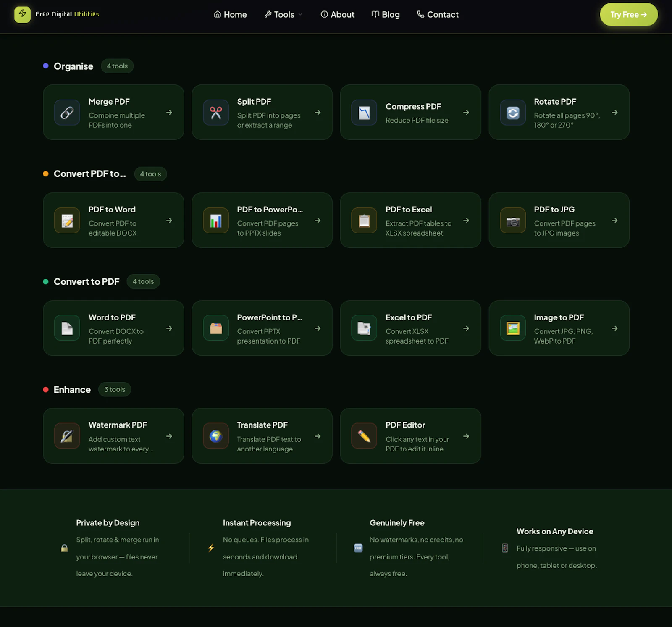
Task: Click the lightning bolt site logo
Action: click(x=23, y=14)
